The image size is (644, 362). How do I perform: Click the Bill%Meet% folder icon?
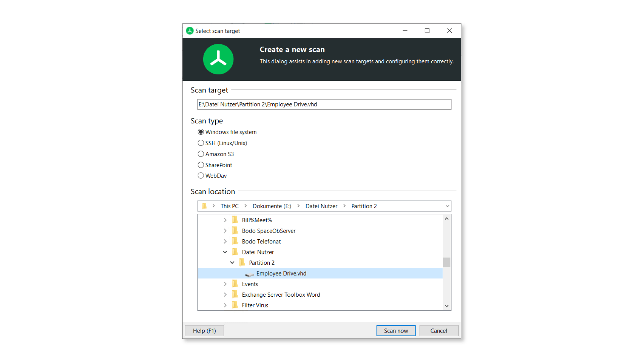235,220
